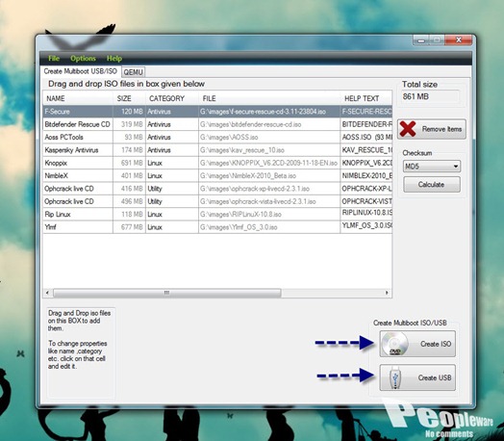Click the bitdefender-rescue-cd.iso file path
The height and width of the screenshot is (441, 504).
(x=269, y=124)
